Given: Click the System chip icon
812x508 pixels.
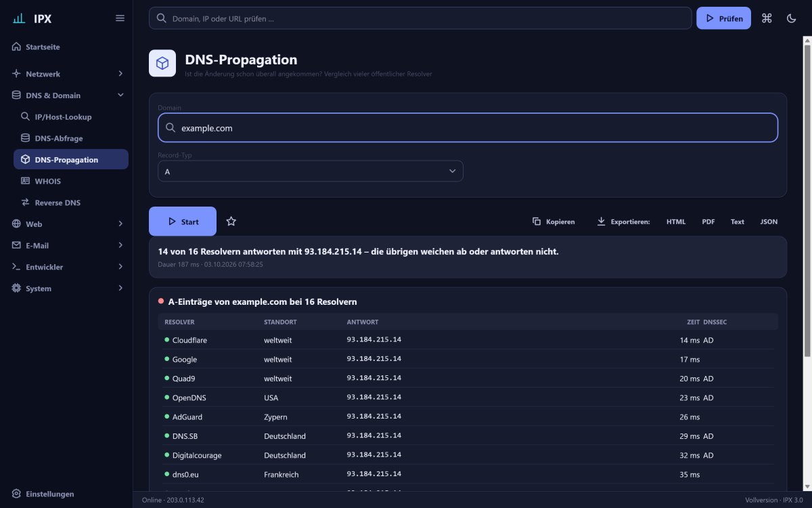Looking at the screenshot, I should tap(16, 288).
